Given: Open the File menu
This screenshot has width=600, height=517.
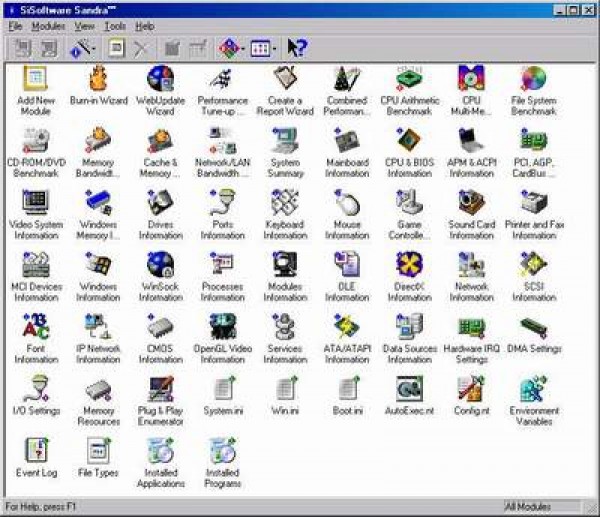Looking at the screenshot, I should click(x=15, y=26).
